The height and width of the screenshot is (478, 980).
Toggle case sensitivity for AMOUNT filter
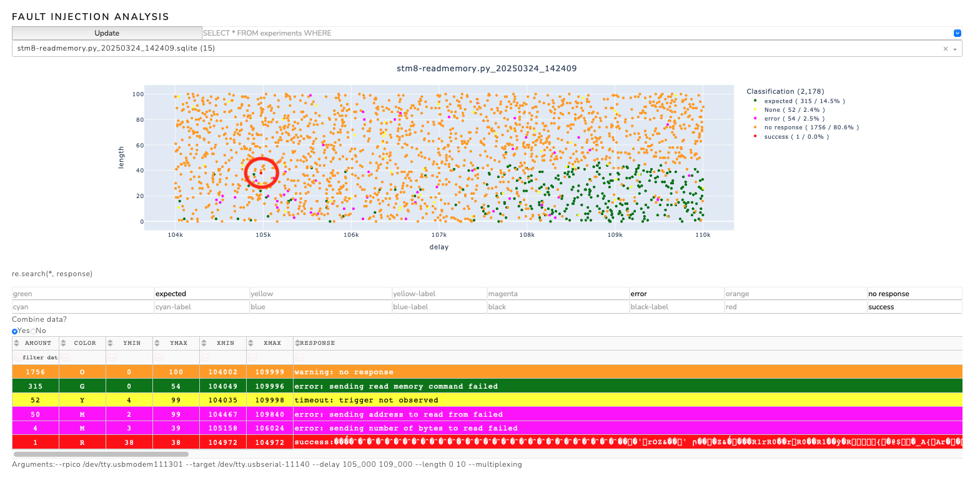click(17, 357)
